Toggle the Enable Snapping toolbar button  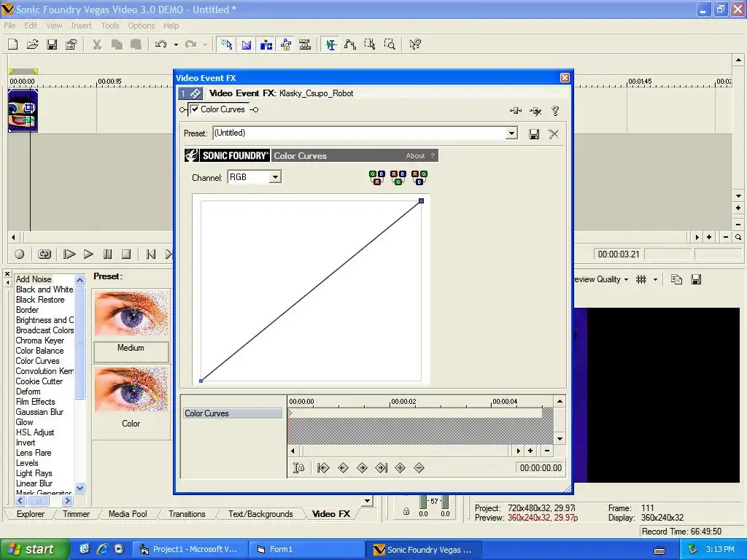click(x=226, y=44)
